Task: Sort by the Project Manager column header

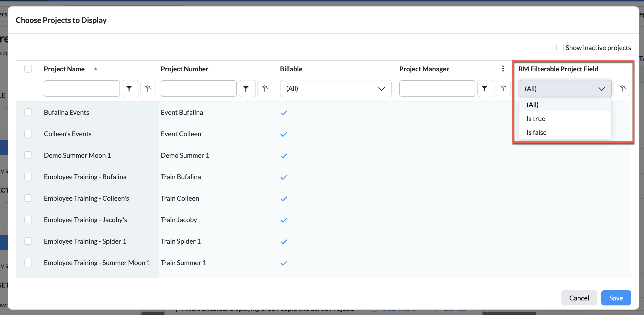Action: 424,69
